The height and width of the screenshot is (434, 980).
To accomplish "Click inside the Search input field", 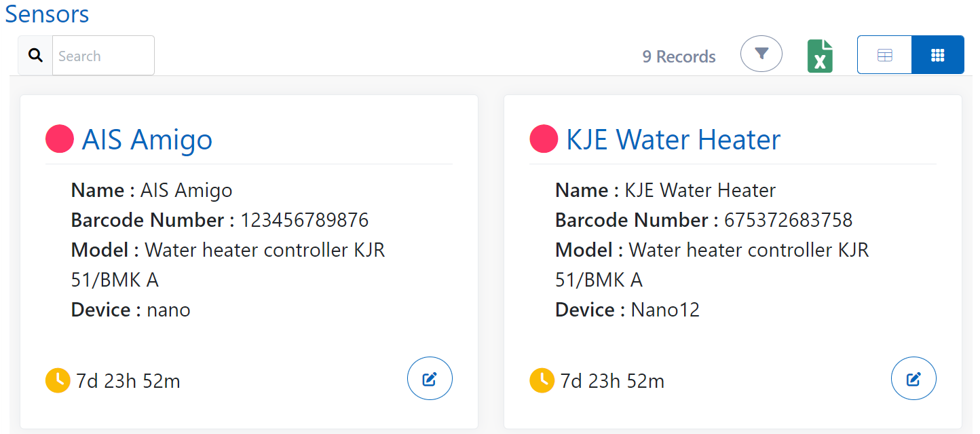I will pyautogui.click(x=102, y=55).
